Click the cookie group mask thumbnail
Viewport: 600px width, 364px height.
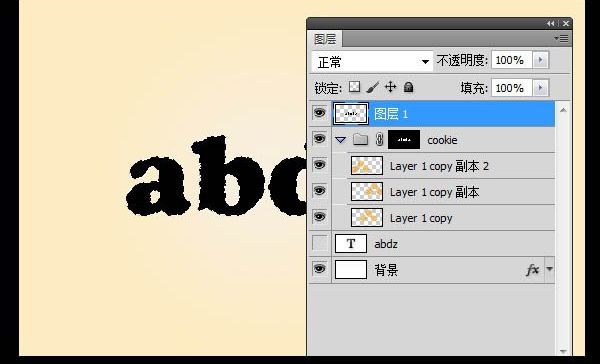coord(404,140)
